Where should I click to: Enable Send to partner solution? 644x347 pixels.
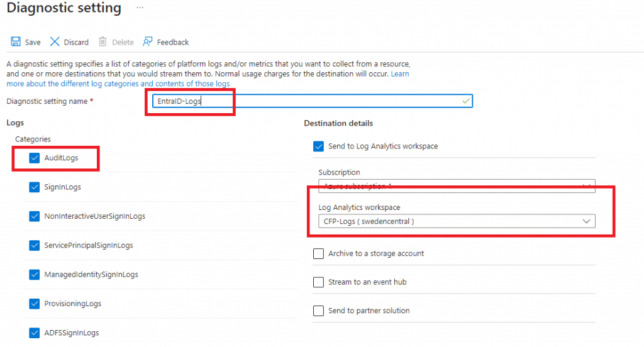point(319,311)
